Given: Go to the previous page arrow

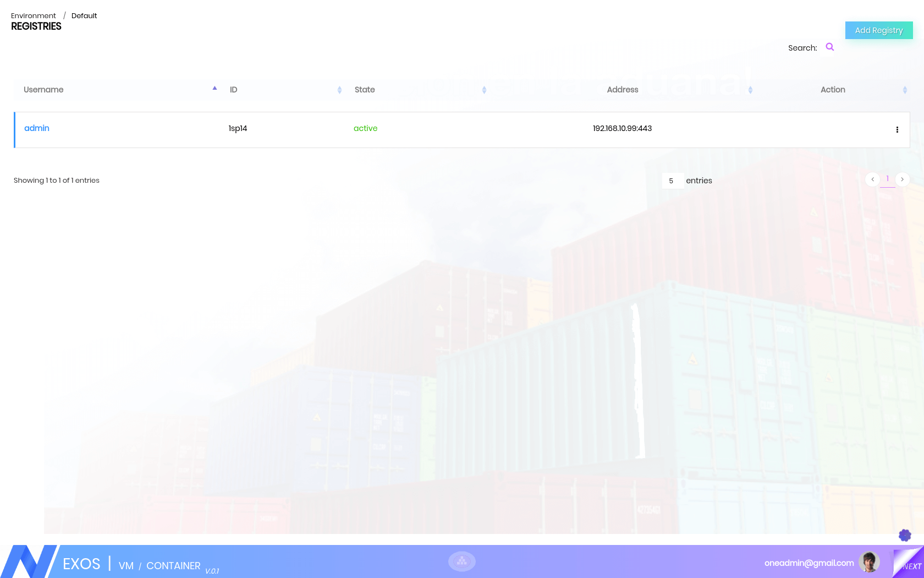Looking at the screenshot, I should coord(872,179).
